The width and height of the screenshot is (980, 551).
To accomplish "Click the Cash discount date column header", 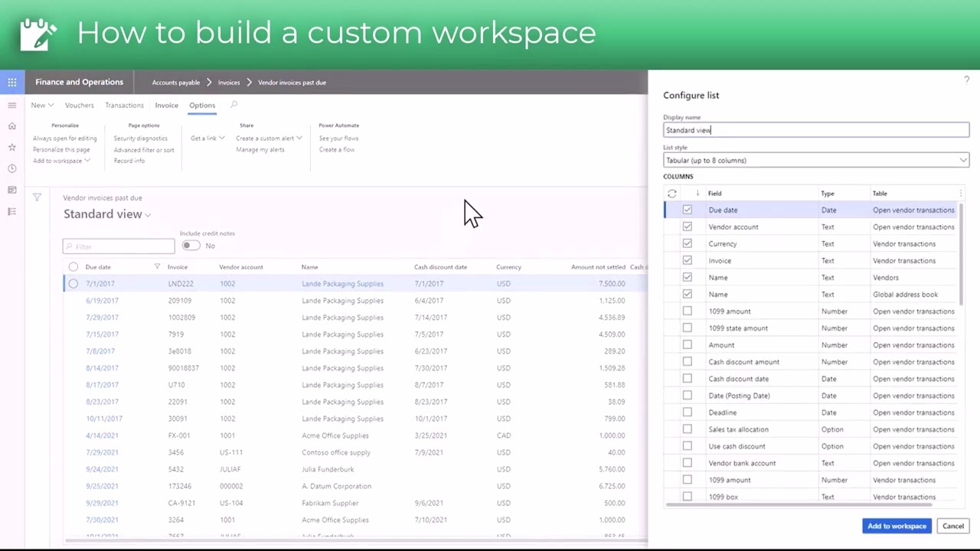I will (440, 267).
